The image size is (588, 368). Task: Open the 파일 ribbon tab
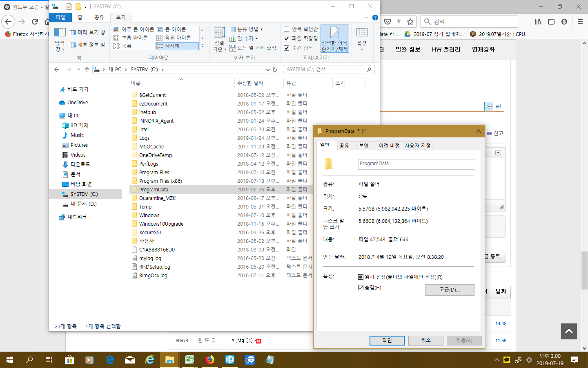tap(60, 17)
